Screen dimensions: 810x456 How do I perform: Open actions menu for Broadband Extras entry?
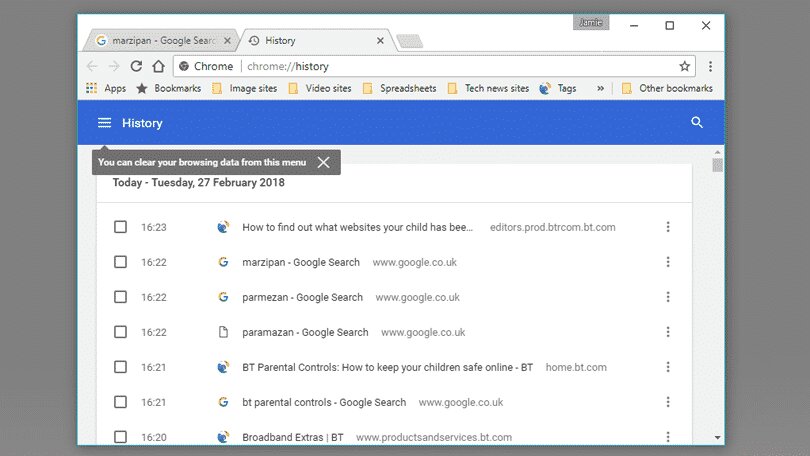point(668,437)
